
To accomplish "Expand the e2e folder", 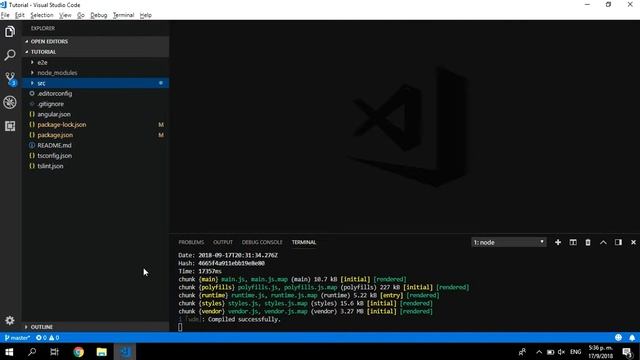I will click(96, 62).
